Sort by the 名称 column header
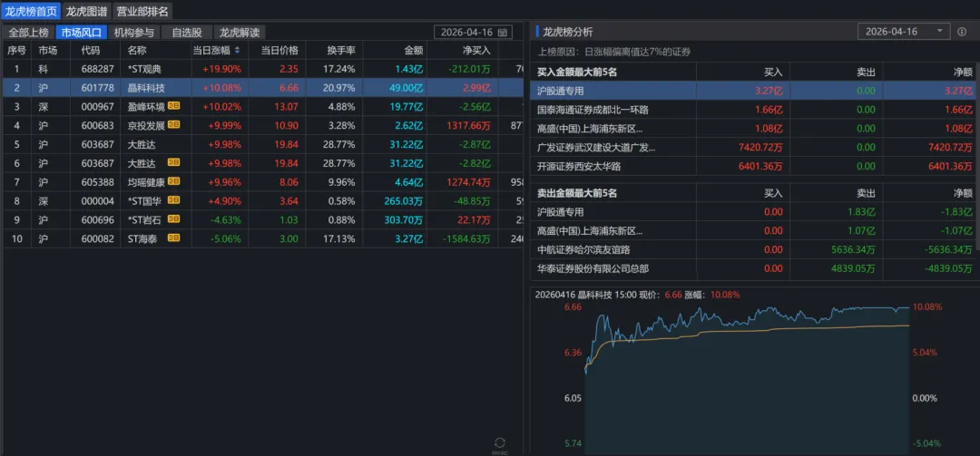 138,51
